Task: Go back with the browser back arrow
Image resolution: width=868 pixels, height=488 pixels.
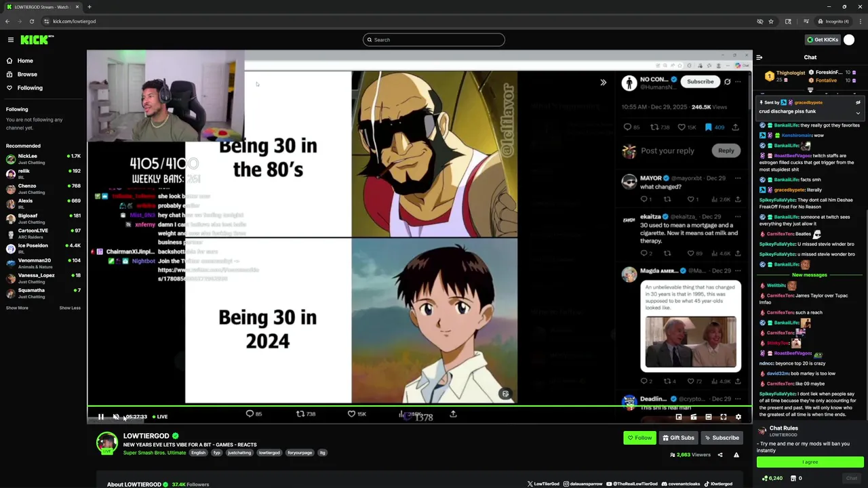Action: click(x=7, y=21)
